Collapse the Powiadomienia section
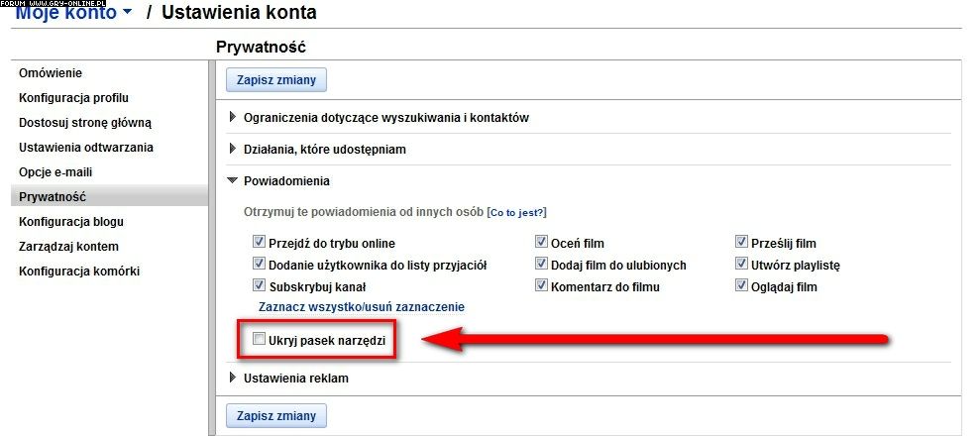The image size is (980, 436). 233,180
